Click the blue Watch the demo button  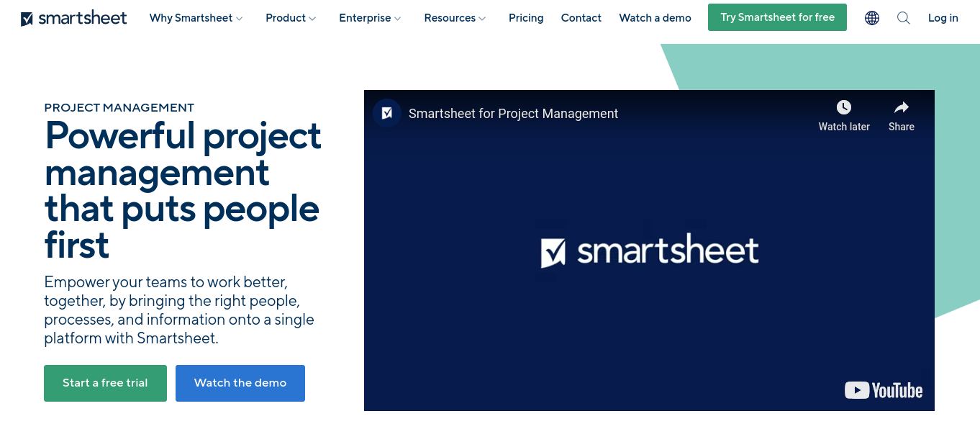[240, 383]
